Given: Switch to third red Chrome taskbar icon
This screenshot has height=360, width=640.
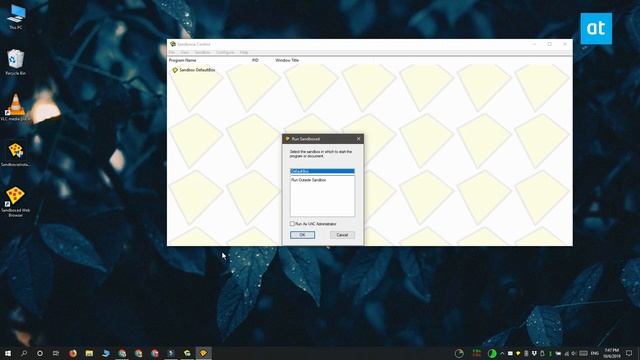Looking at the screenshot, I should coord(155,353).
